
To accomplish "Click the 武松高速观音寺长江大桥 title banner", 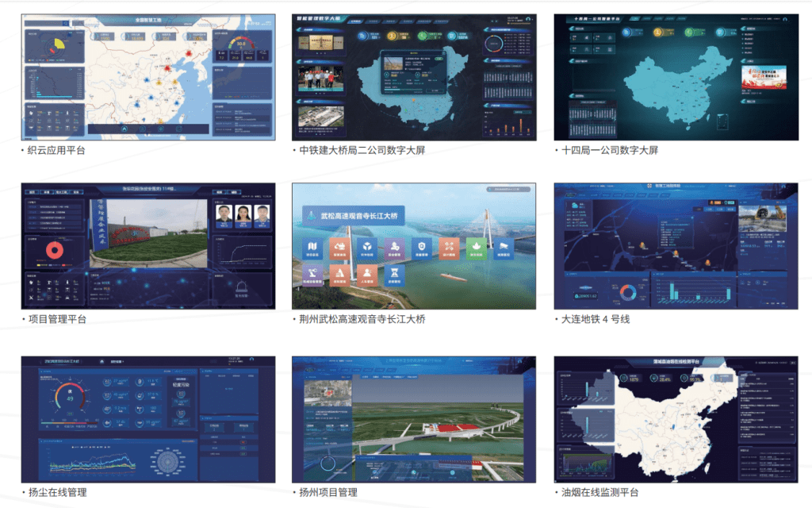I will click(x=353, y=216).
